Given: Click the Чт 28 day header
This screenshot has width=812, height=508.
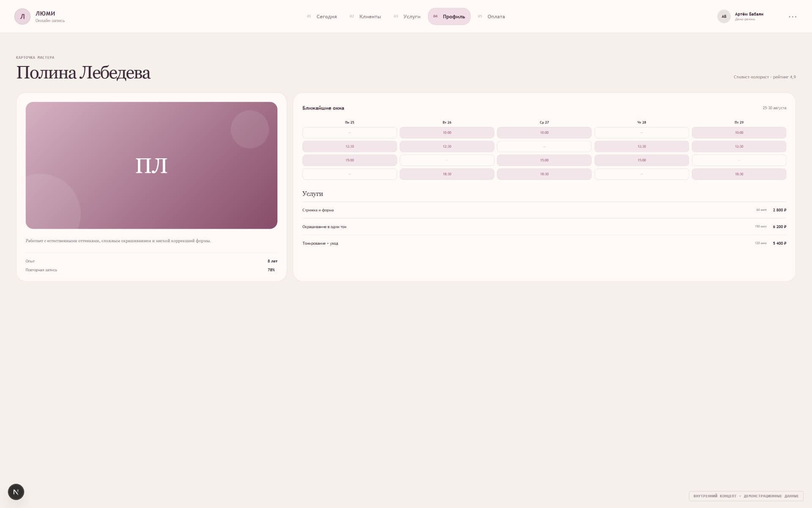Looking at the screenshot, I should pyautogui.click(x=642, y=122).
